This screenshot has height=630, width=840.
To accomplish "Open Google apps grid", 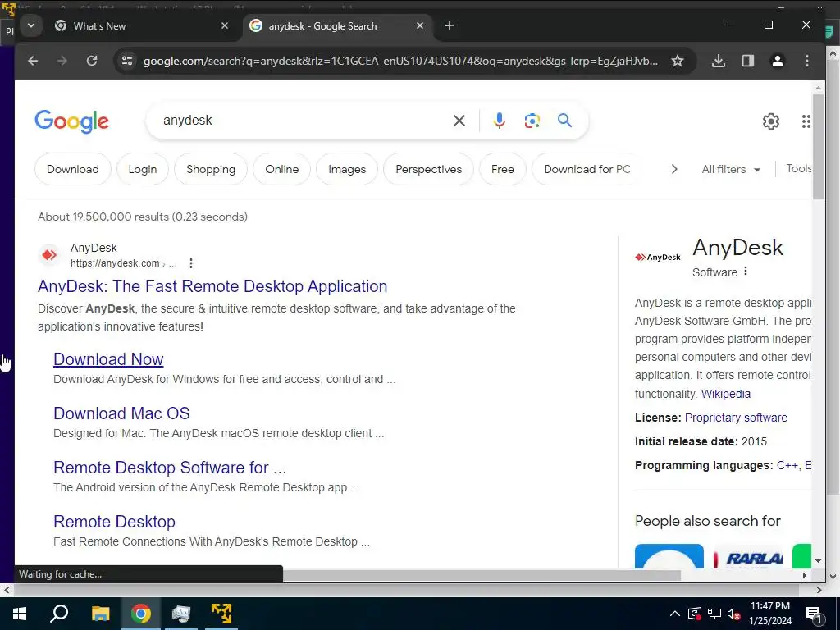I will [x=806, y=121].
